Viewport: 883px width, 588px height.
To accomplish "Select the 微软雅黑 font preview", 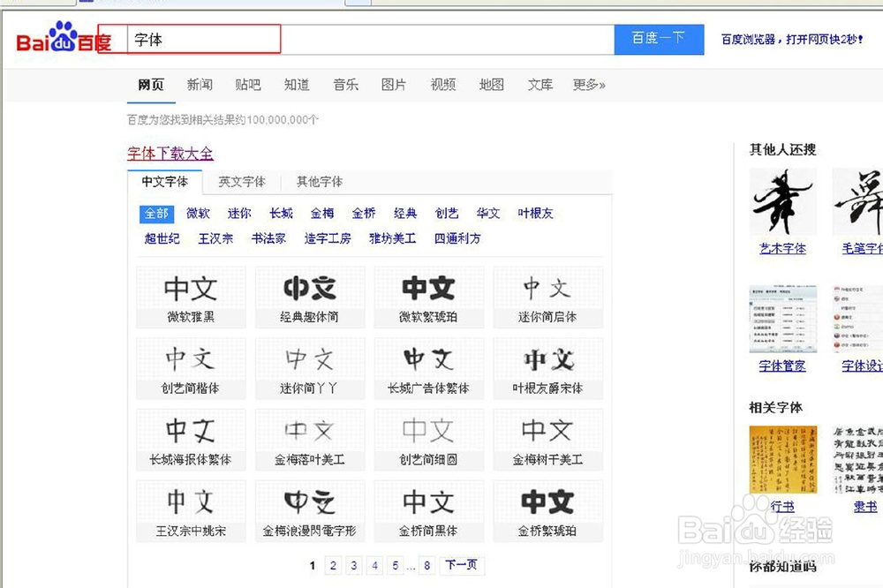I will (x=190, y=297).
